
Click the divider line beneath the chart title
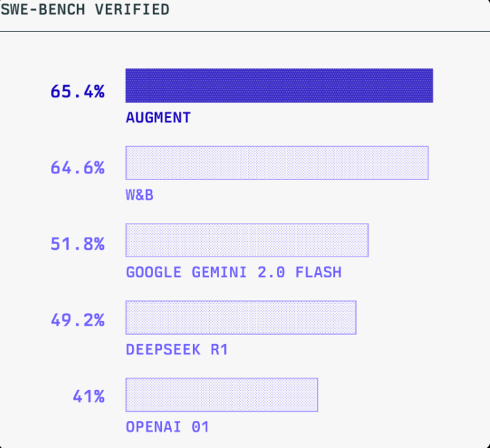[245, 31]
